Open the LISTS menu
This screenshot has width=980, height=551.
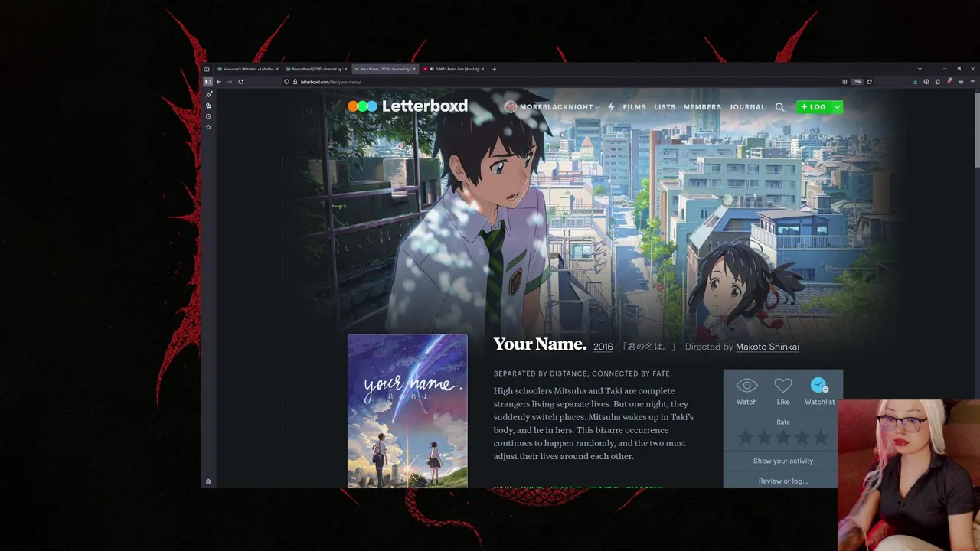665,107
